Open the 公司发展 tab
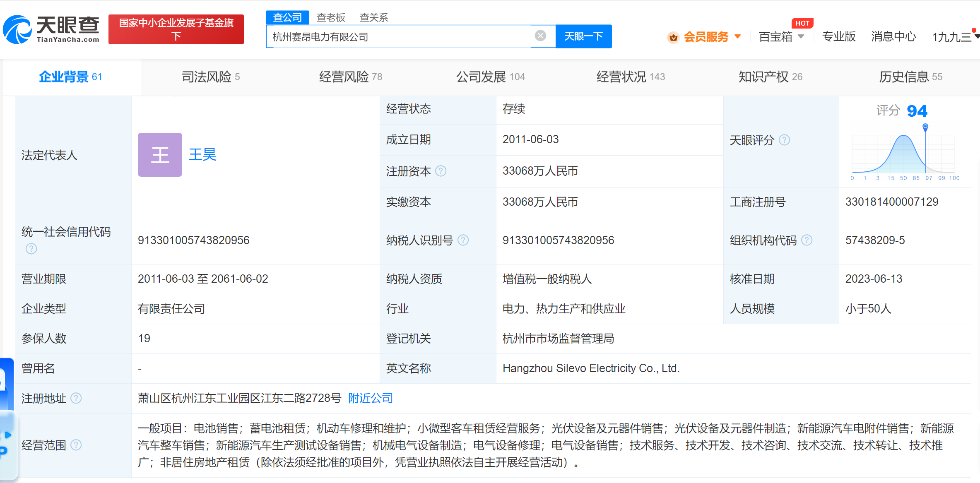 491,77
